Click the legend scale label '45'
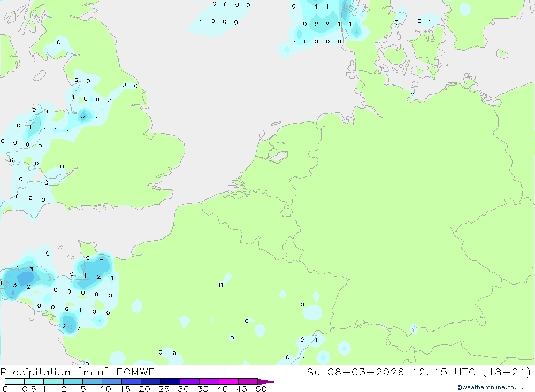This screenshot has width=535, height=392. click(242, 389)
